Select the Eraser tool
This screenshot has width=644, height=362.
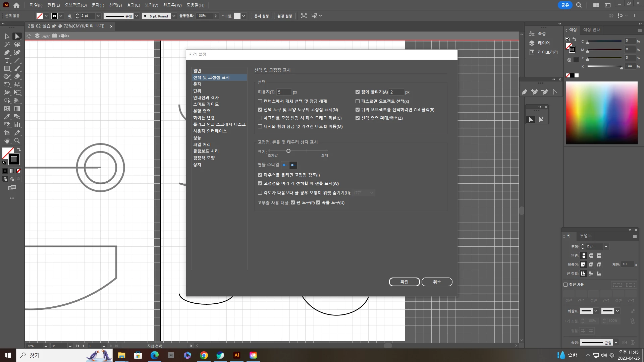(x=17, y=76)
